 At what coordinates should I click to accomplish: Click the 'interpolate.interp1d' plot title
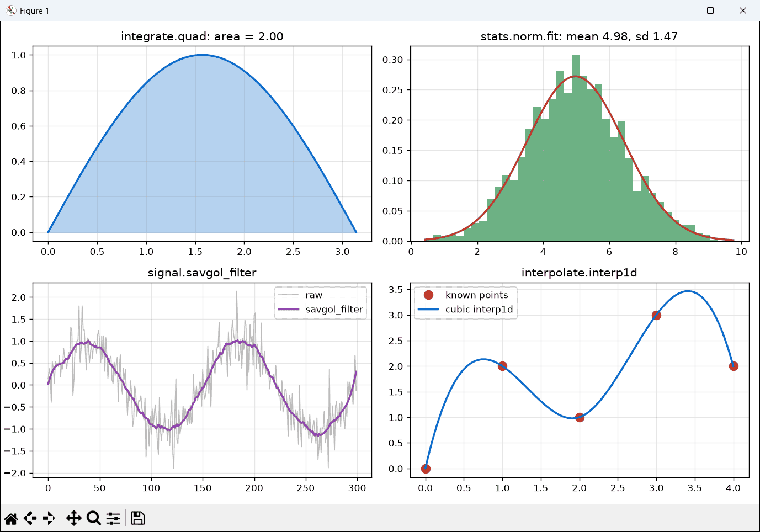579,273
